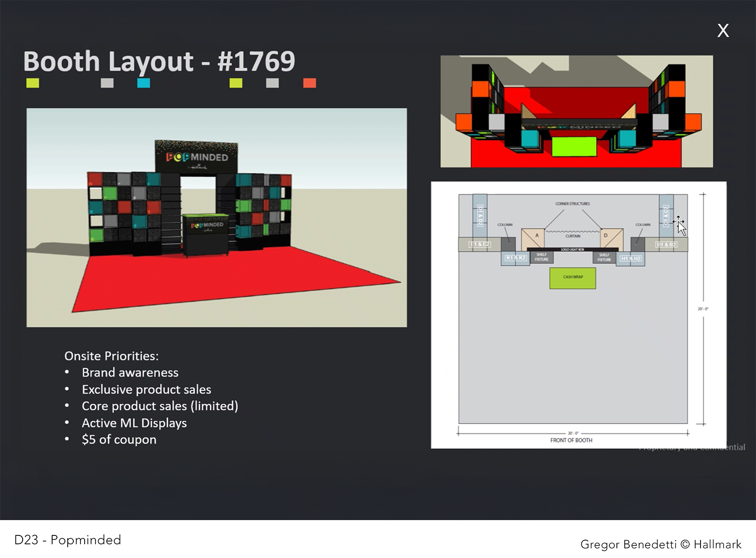Click the "Active ML Displays" bullet

click(134, 423)
